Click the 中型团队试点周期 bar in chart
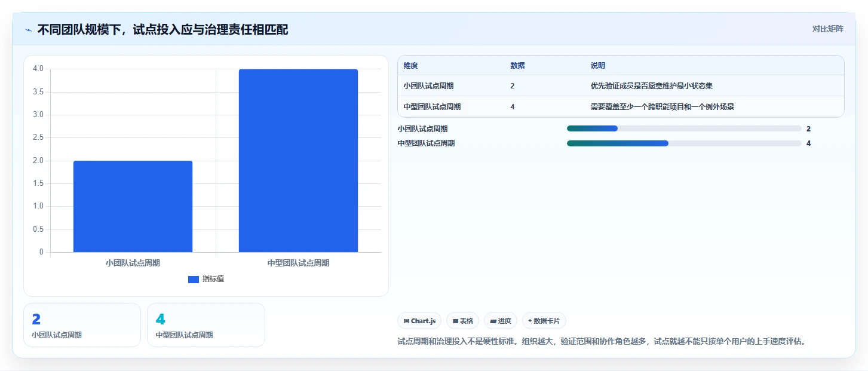This screenshot has width=868, height=371. point(298,161)
